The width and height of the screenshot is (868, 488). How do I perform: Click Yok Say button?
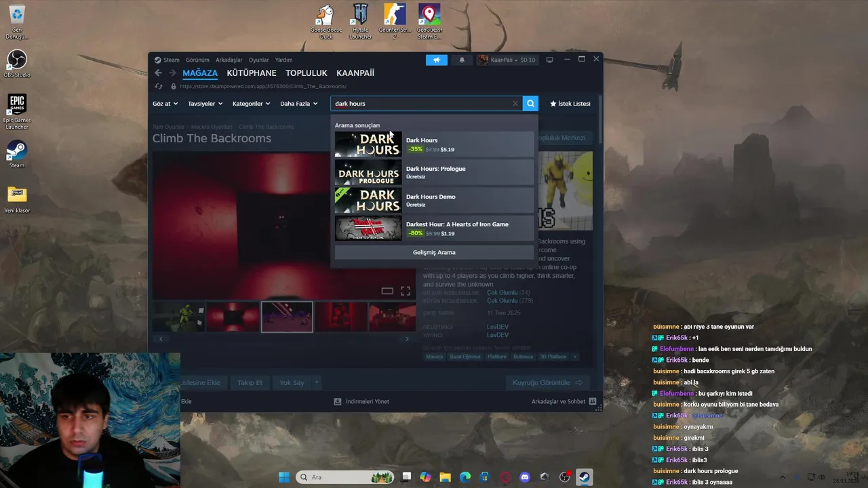292,382
